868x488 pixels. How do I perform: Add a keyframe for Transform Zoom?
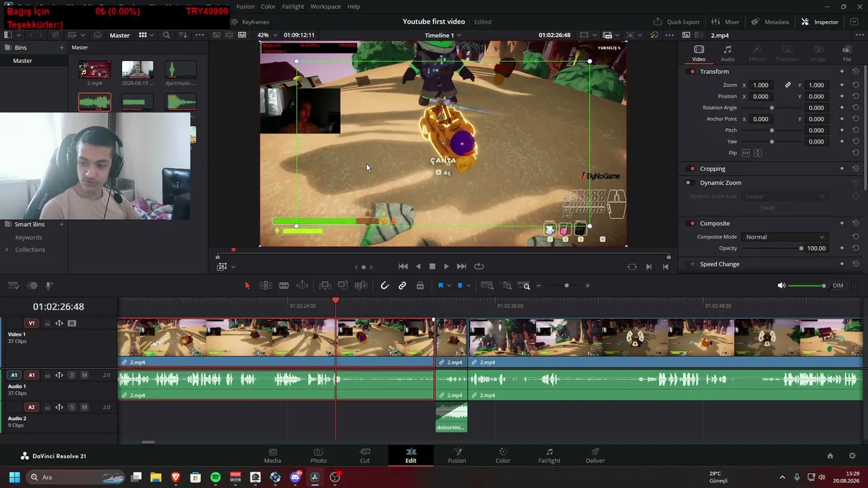pos(842,85)
